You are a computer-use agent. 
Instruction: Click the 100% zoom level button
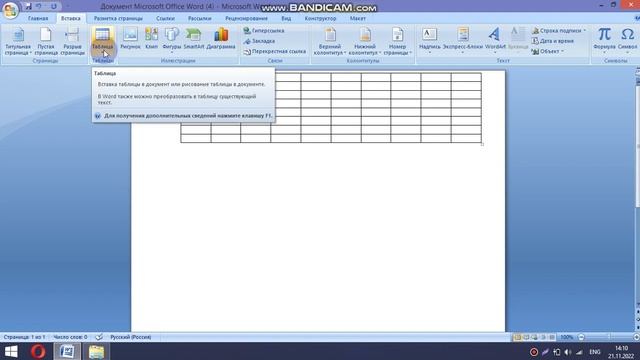click(x=567, y=337)
